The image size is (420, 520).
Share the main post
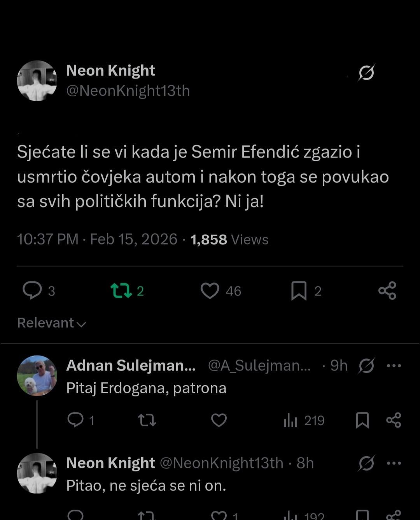[x=387, y=291]
